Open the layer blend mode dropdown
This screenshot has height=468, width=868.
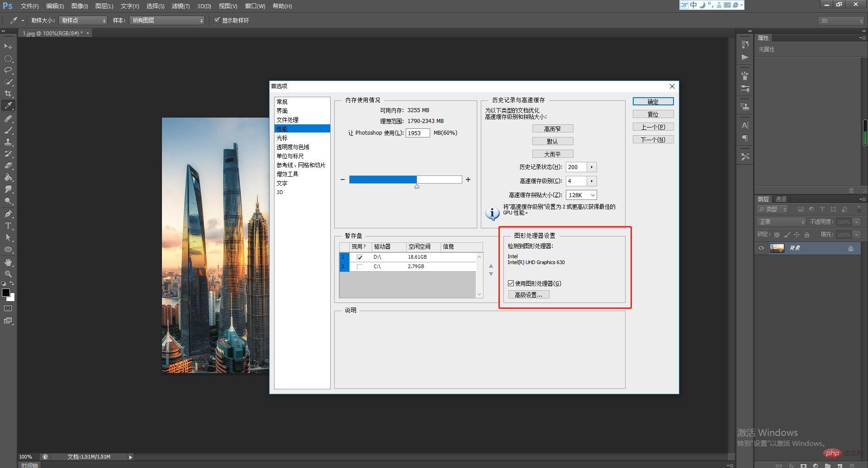click(x=782, y=222)
